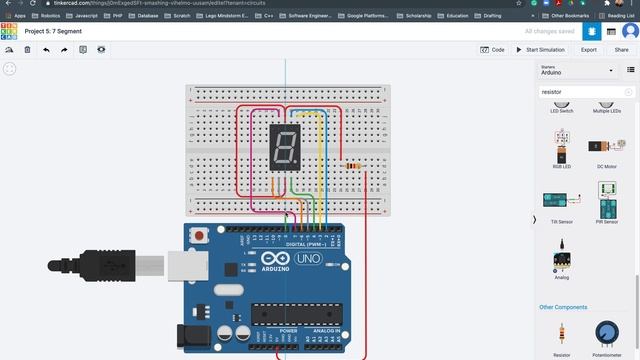Screen dimensions: 640x360
Task: Clear the component search text
Action: [629, 92]
